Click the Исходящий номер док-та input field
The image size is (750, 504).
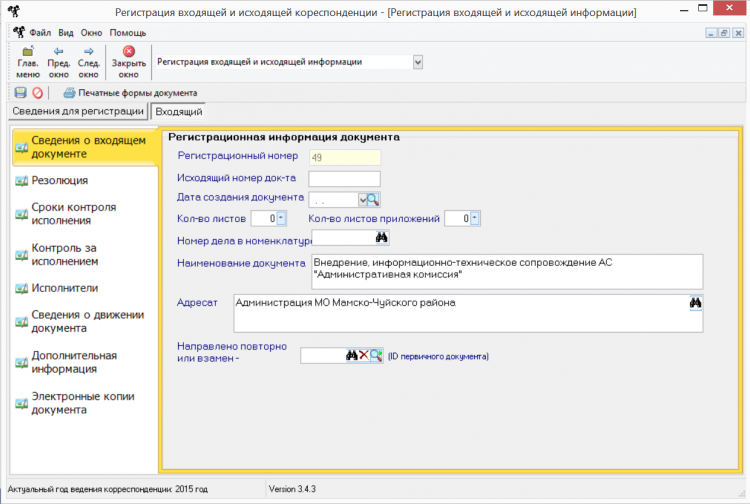pyautogui.click(x=344, y=179)
